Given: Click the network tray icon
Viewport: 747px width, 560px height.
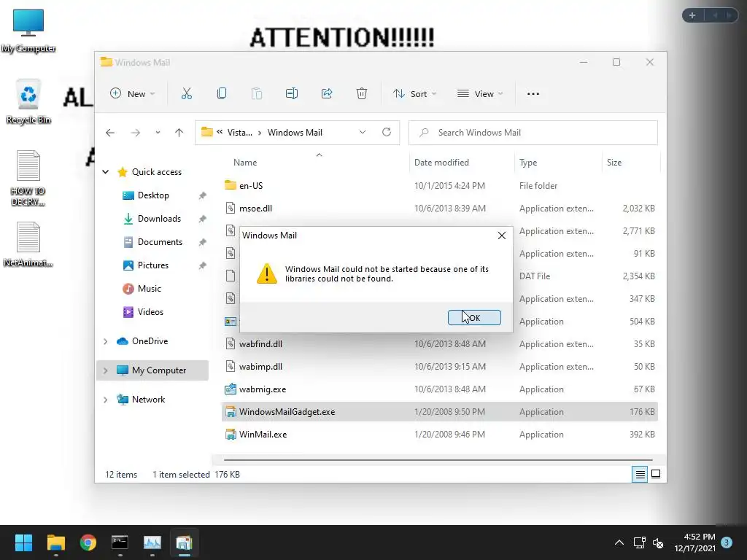Looking at the screenshot, I should click(x=639, y=542).
